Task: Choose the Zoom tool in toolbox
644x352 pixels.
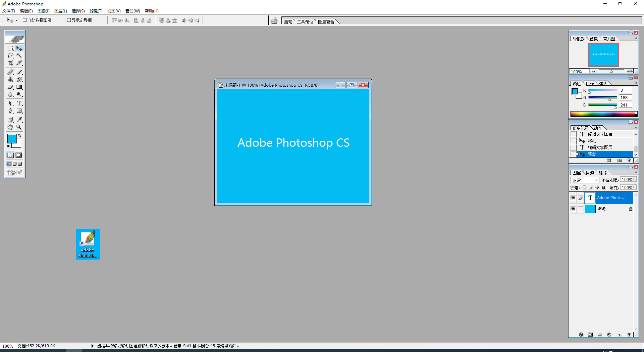Action: pos(19,127)
